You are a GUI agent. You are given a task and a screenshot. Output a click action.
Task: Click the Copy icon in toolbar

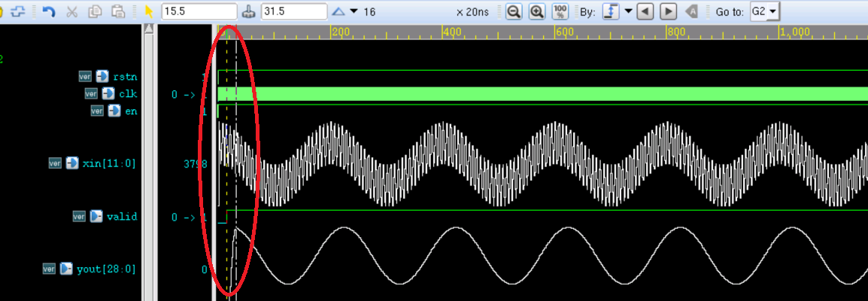click(95, 12)
